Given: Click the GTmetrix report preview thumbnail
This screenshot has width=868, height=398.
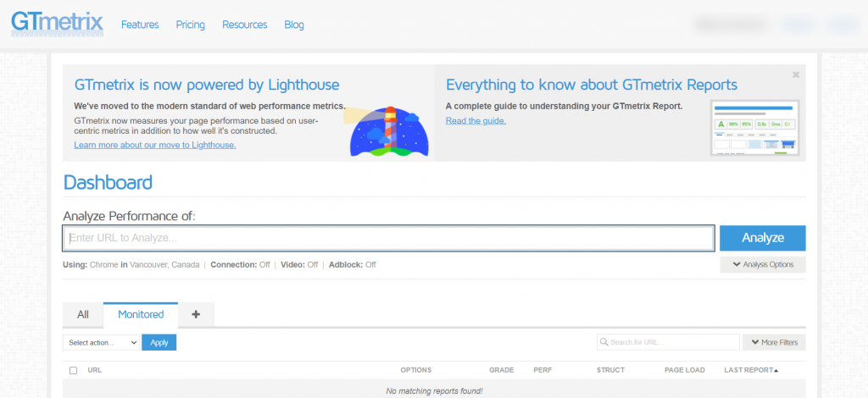Looking at the screenshot, I should [755, 128].
